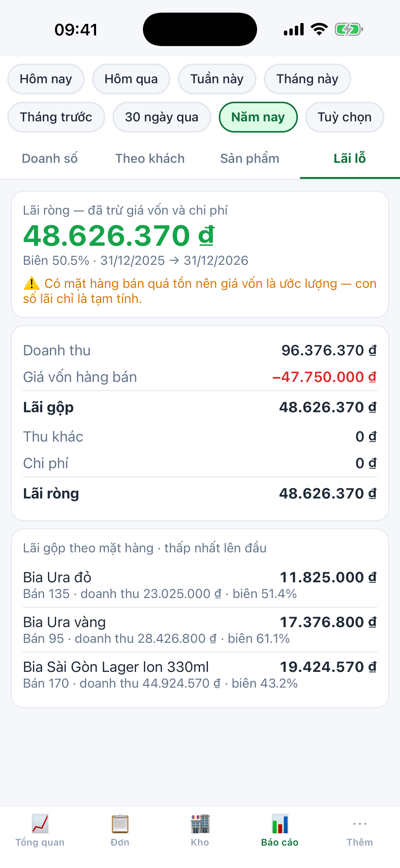The width and height of the screenshot is (400, 868).
Task: Open the Tuỳ chọn custom range
Action: [344, 117]
